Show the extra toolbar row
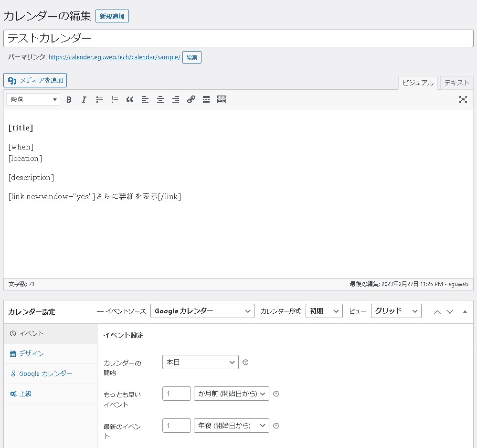 point(222,99)
